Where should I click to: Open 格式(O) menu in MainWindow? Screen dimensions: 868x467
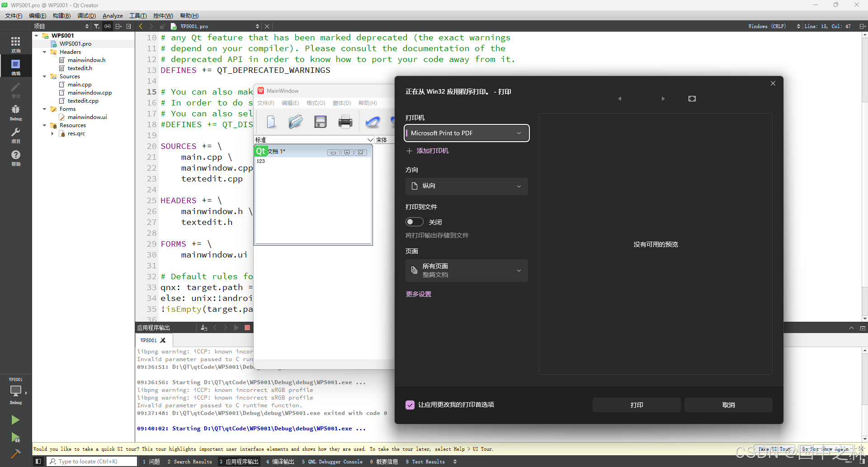(x=316, y=103)
